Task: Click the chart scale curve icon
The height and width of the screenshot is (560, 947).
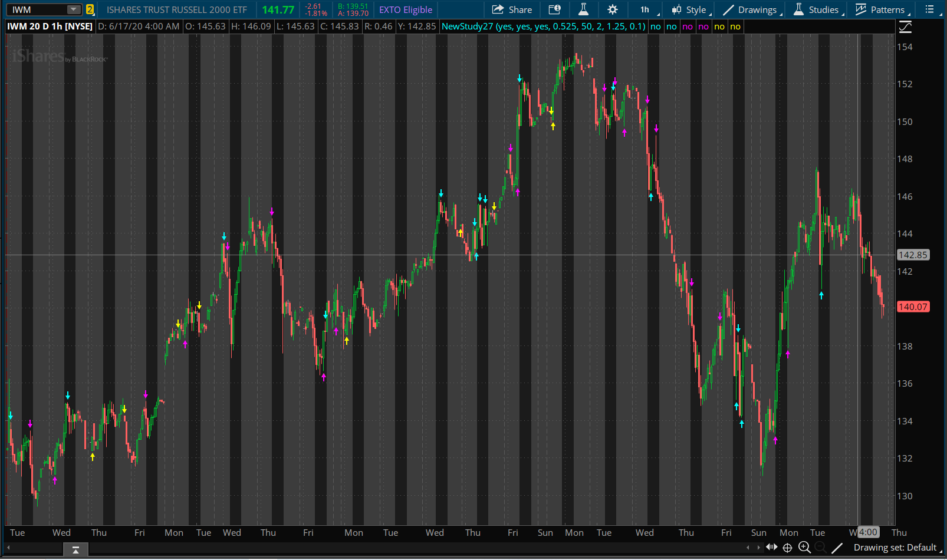Action: [905, 27]
